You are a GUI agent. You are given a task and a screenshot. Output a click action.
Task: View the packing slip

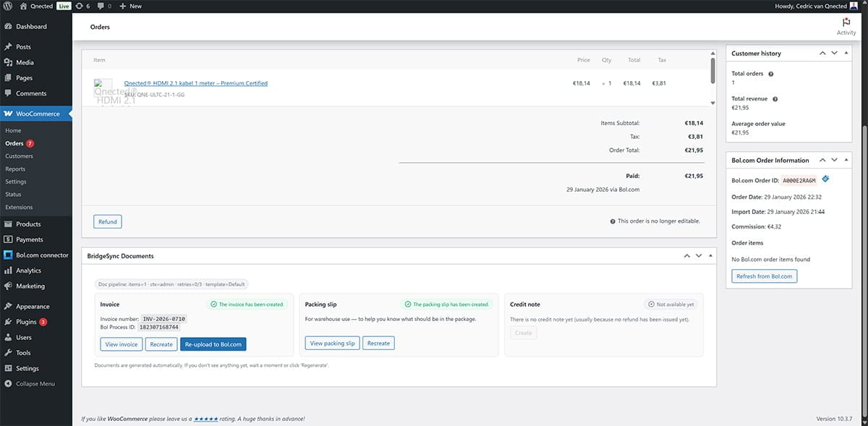pyautogui.click(x=332, y=343)
